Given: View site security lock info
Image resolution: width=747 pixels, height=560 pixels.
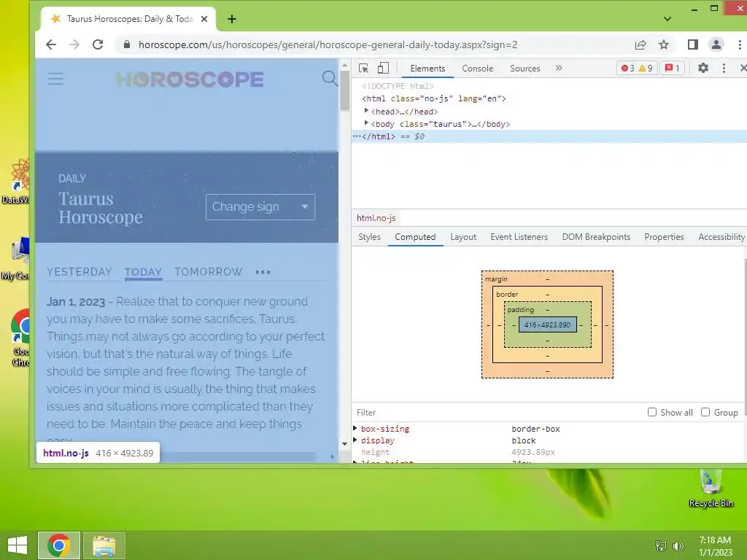Looking at the screenshot, I should (x=127, y=44).
